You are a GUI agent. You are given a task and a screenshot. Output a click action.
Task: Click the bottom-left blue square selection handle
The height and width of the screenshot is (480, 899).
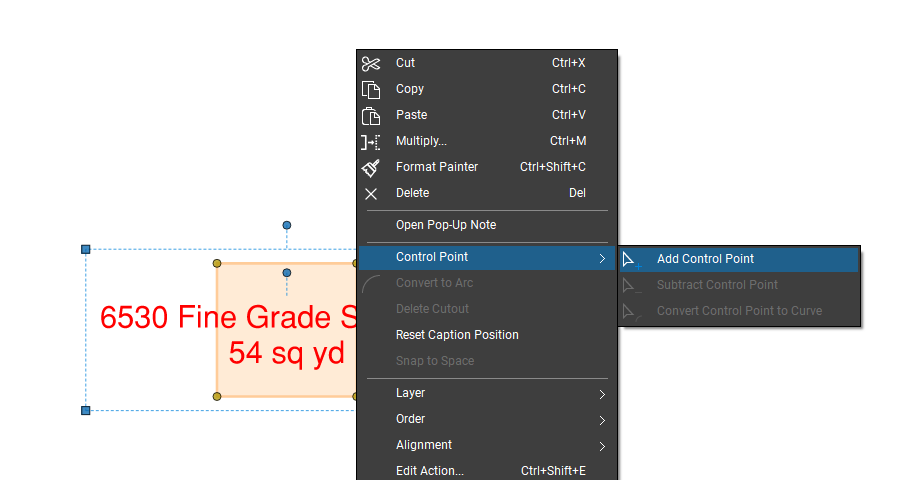85,411
